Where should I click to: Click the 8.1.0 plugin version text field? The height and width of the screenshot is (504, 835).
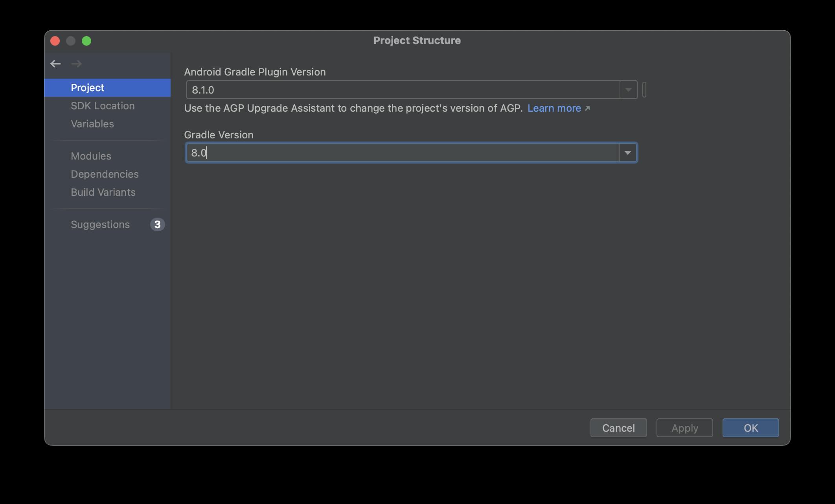(x=393, y=90)
